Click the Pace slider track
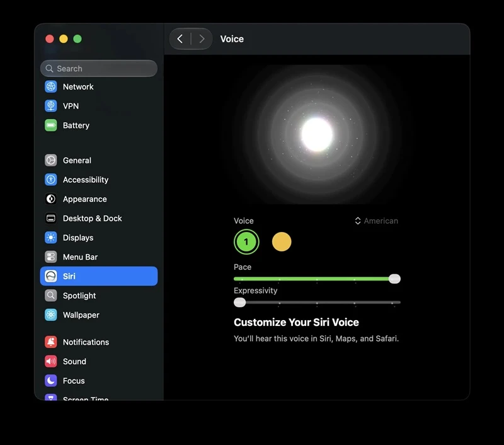 pos(317,279)
